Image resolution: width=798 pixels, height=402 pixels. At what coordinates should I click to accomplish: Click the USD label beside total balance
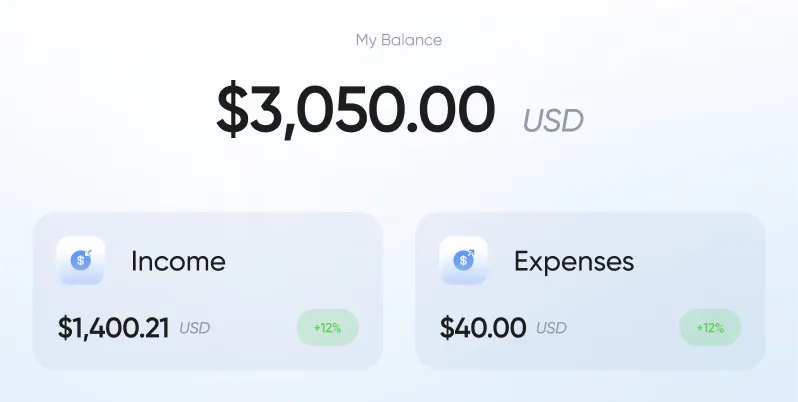point(552,121)
